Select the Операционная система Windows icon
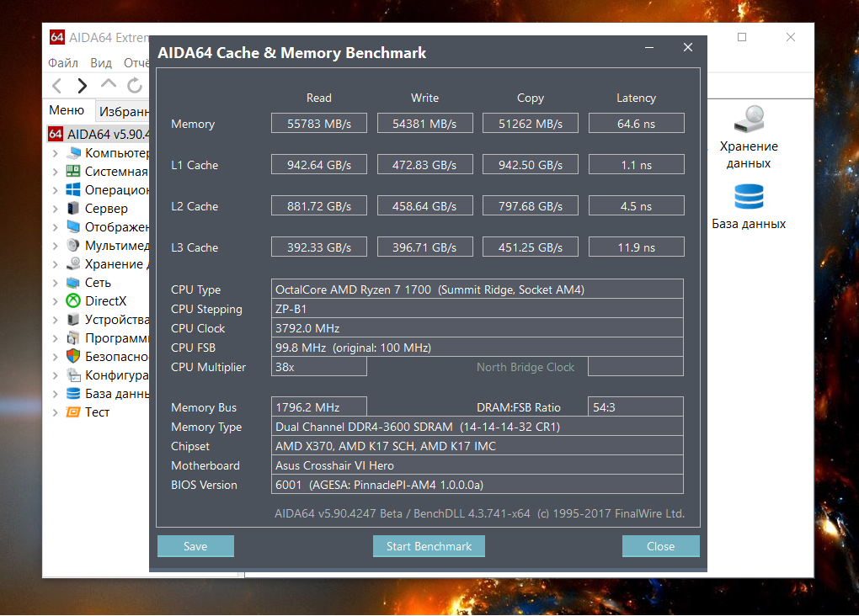The height and width of the screenshot is (616, 859). click(73, 190)
